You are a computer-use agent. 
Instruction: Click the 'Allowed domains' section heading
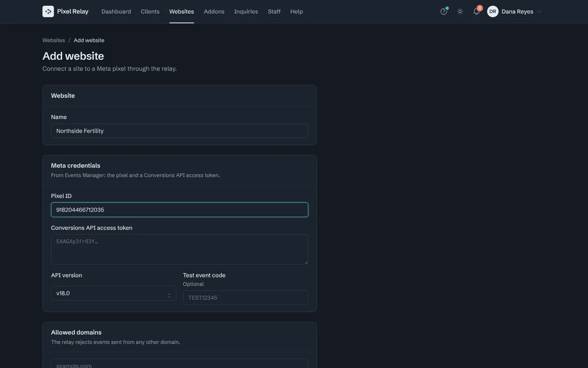[76, 332]
